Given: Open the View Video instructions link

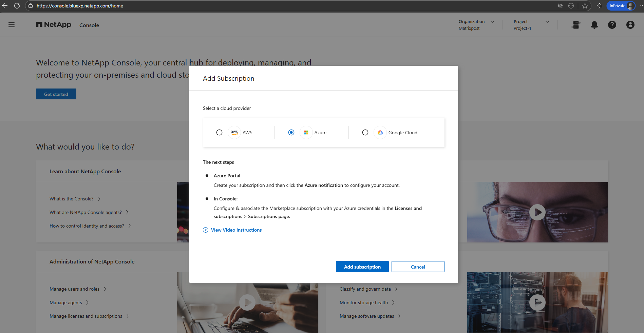Looking at the screenshot, I should [236, 230].
